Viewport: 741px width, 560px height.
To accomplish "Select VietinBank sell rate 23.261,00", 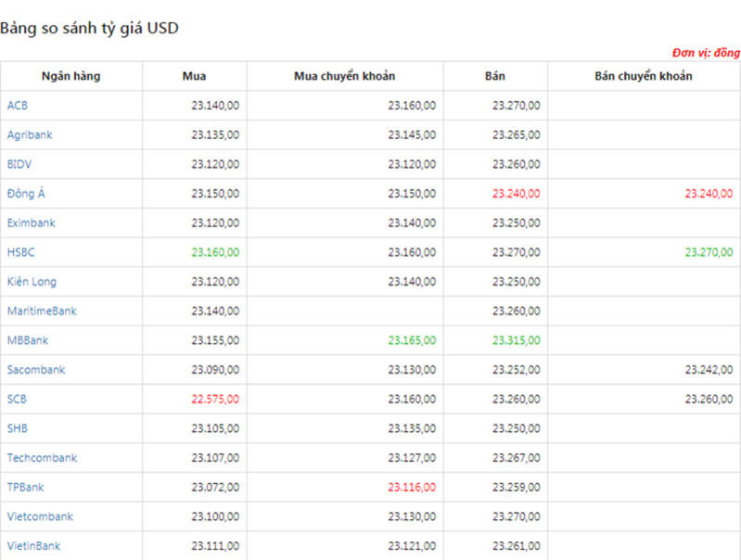I will [516, 546].
